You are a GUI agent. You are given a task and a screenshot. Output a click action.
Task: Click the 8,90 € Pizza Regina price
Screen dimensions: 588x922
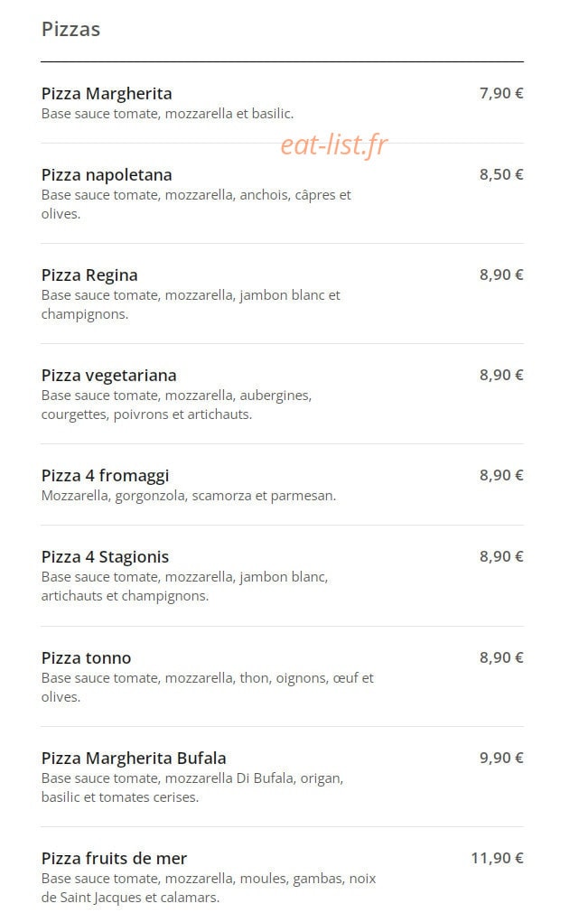pos(501,275)
